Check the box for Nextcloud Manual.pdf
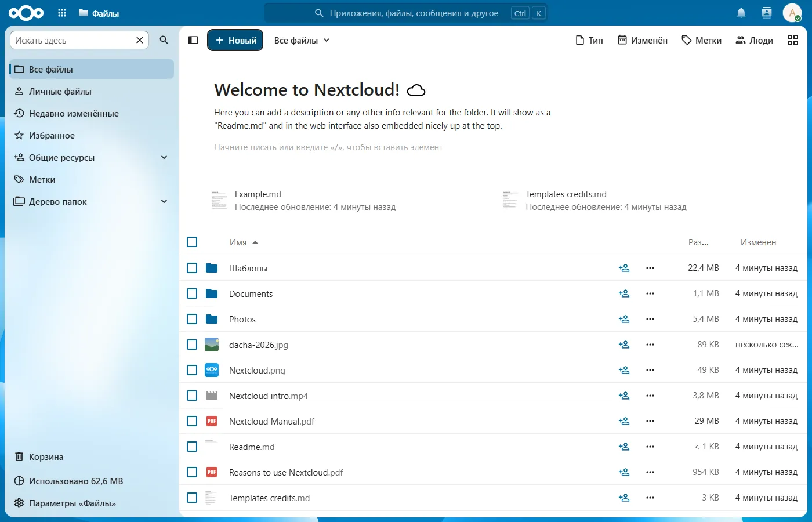 (192, 421)
